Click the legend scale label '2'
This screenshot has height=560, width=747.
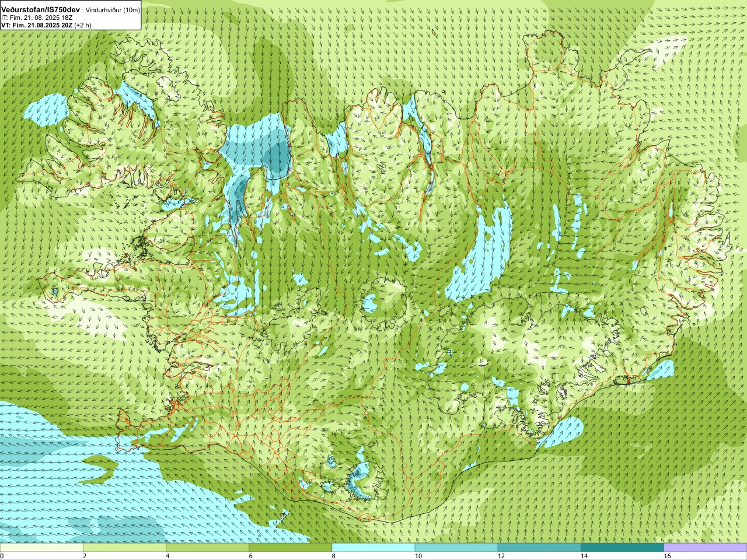pos(85,556)
